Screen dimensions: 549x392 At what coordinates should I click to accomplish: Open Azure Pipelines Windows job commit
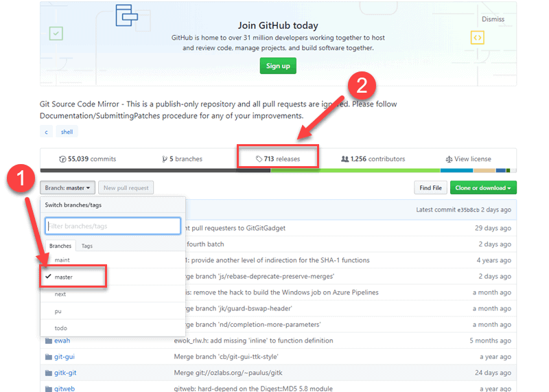coord(282,292)
